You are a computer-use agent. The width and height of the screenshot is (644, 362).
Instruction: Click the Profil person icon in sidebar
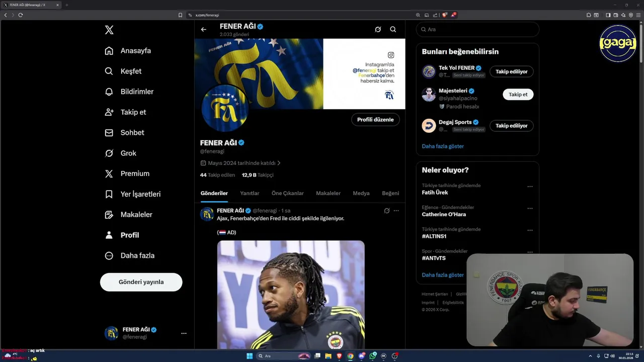point(109,235)
